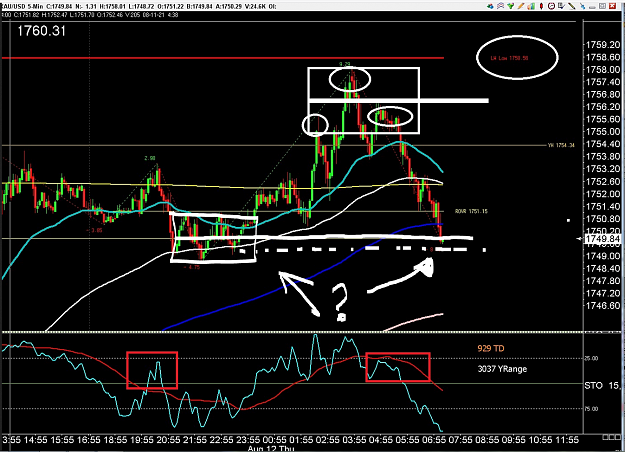Minimize the chart window

(593, 7)
